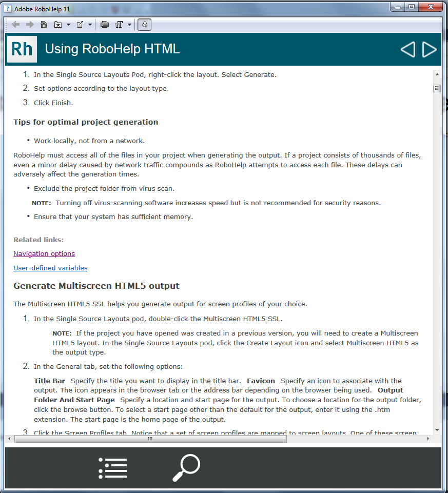Toggle the highlighted rightmost toolbar button
This screenshot has width=448, height=493.
click(144, 25)
